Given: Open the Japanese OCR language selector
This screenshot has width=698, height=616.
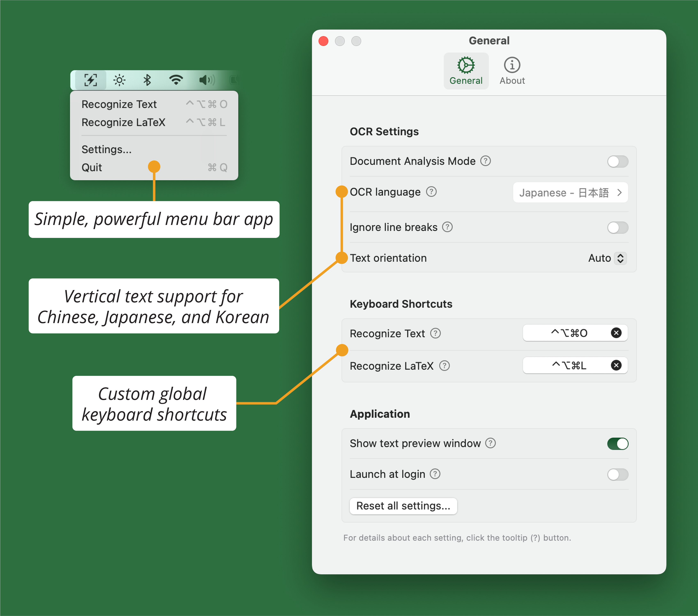Looking at the screenshot, I should 570,193.
